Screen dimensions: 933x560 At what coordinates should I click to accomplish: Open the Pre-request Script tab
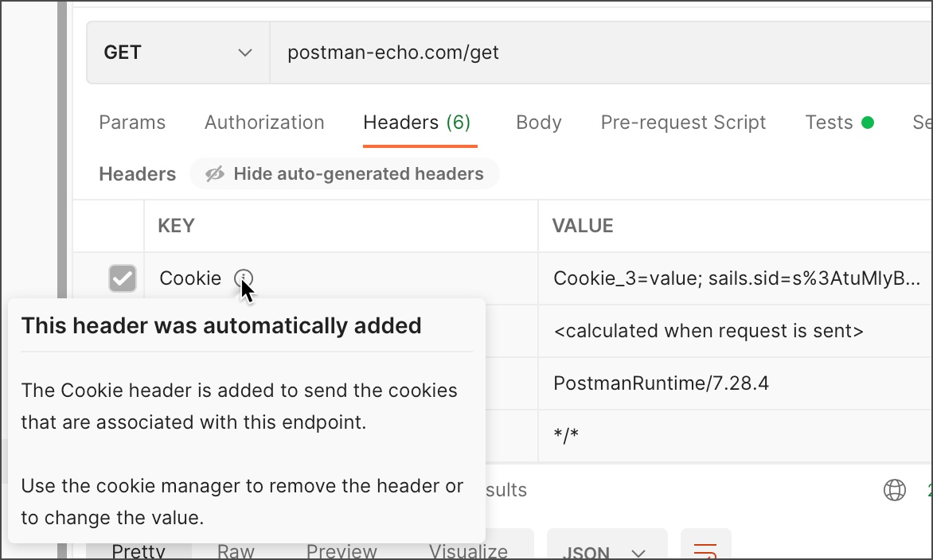[683, 122]
